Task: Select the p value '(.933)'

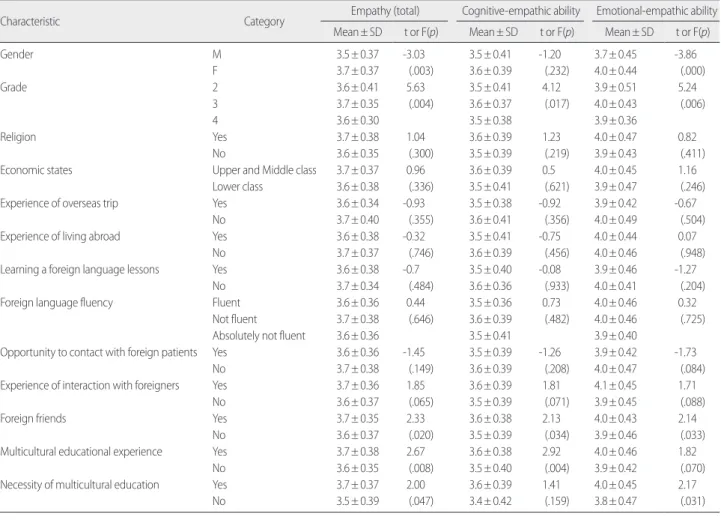Action: pyautogui.click(x=557, y=286)
